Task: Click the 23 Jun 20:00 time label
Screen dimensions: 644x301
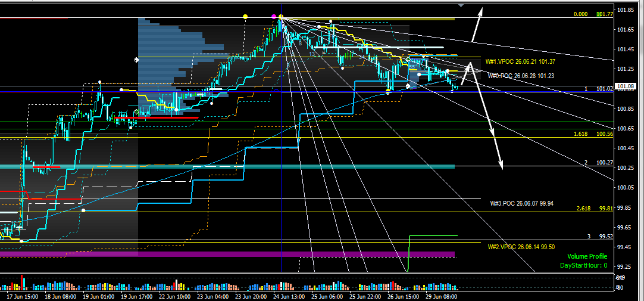Action: click(x=251, y=296)
